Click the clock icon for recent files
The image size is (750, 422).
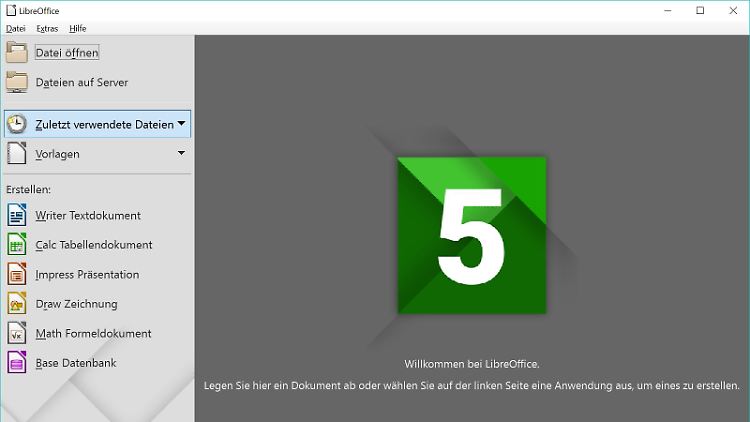pyautogui.click(x=17, y=124)
